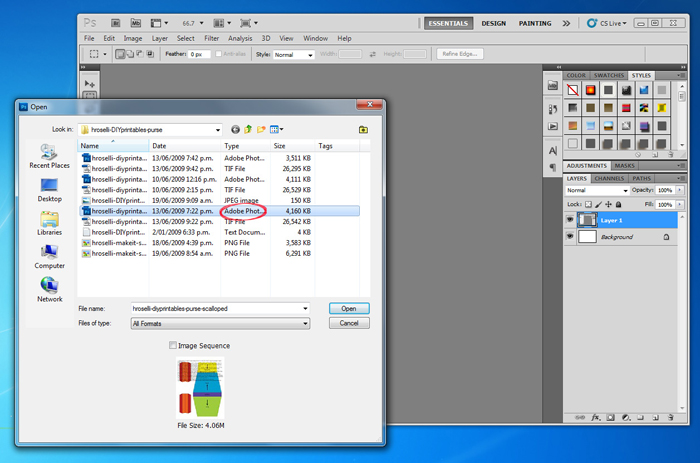Open the Filter menu
700x463 pixels.
coord(211,38)
